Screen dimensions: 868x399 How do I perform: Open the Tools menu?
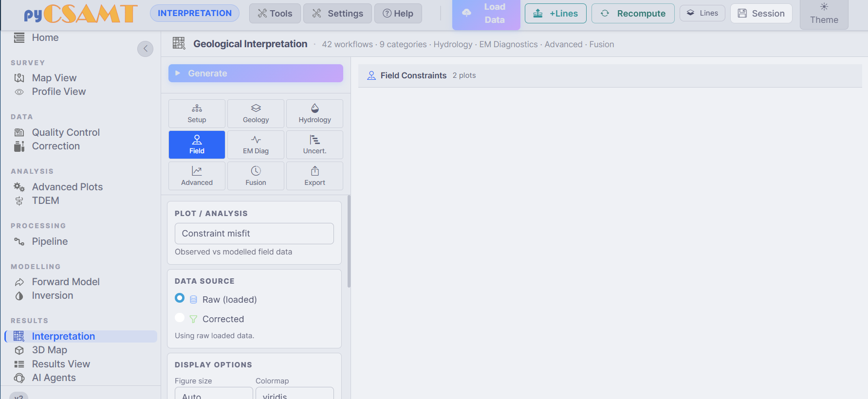(275, 14)
